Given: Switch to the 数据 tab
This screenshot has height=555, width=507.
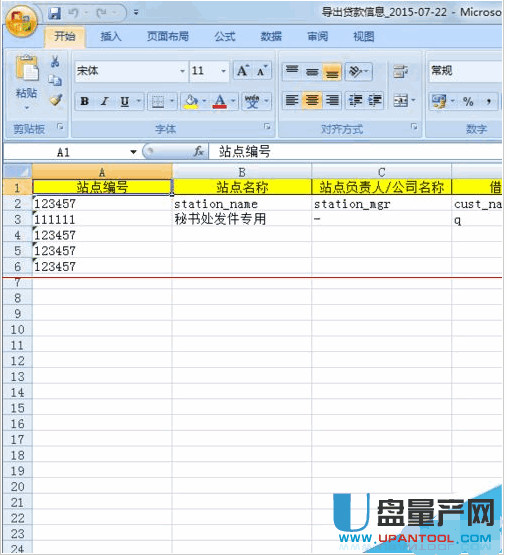Looking at the screenshot, I should click(x=271, y=36).
